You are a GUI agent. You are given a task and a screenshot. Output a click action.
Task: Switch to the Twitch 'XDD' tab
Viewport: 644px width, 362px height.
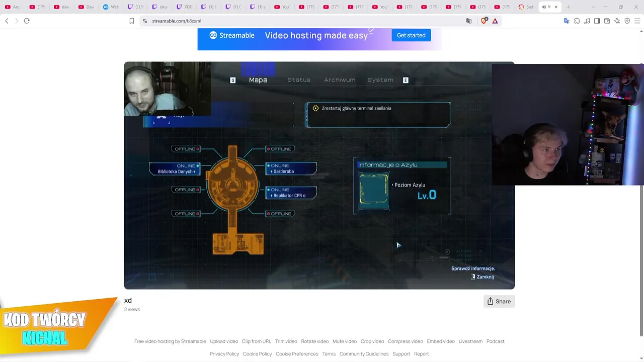[x=184, y=7]
